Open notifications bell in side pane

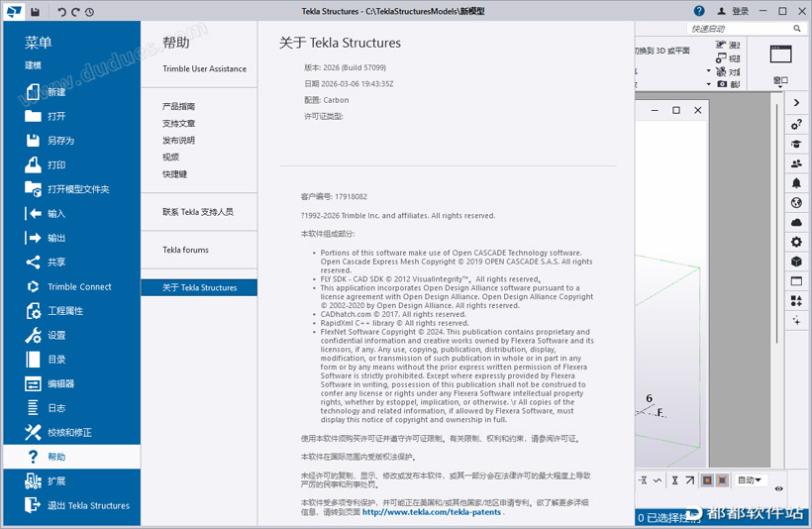point(796,183)
